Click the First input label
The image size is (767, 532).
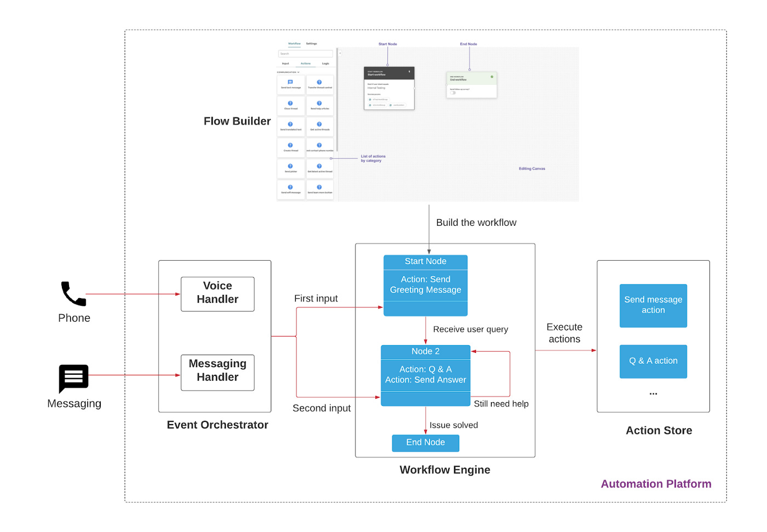(316, 299)
